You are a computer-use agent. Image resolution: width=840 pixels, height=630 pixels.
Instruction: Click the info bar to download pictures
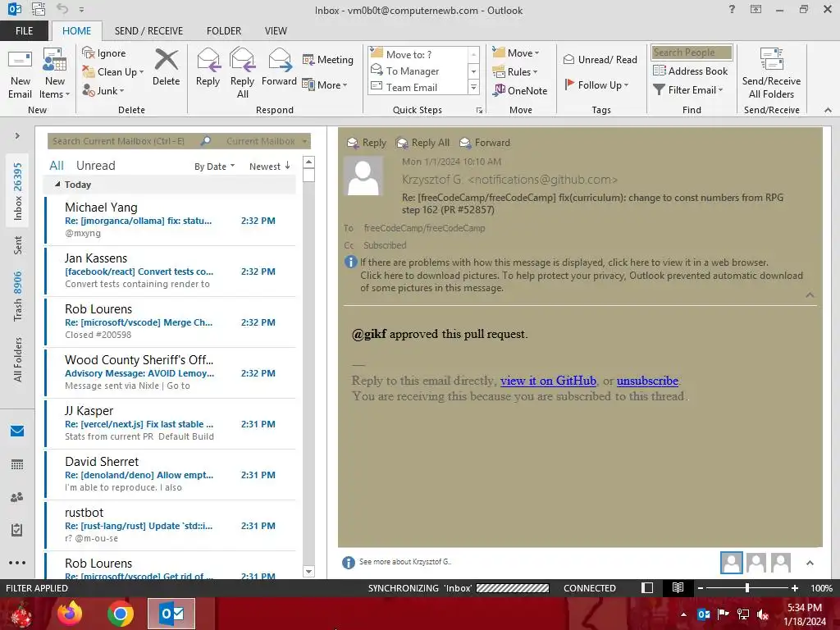point(582,282)
